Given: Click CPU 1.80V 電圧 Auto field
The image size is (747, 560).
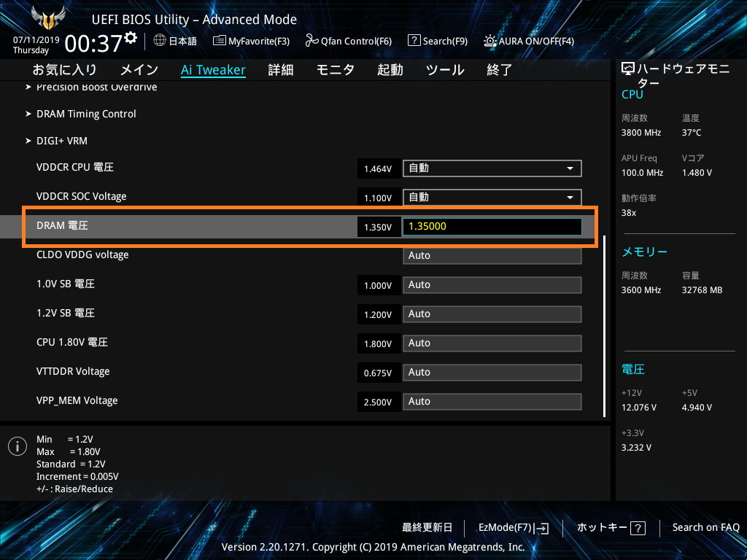Looking at the screenshot, I should click(492, 343).
